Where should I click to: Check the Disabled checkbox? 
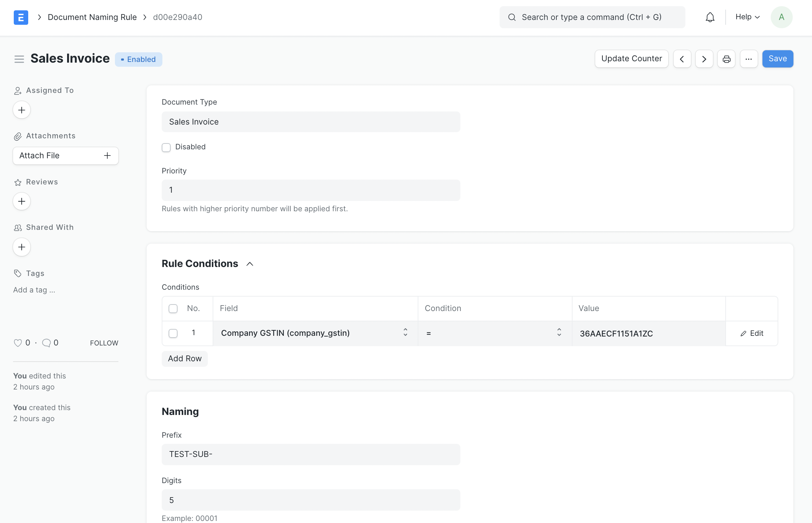coord(166,147)
